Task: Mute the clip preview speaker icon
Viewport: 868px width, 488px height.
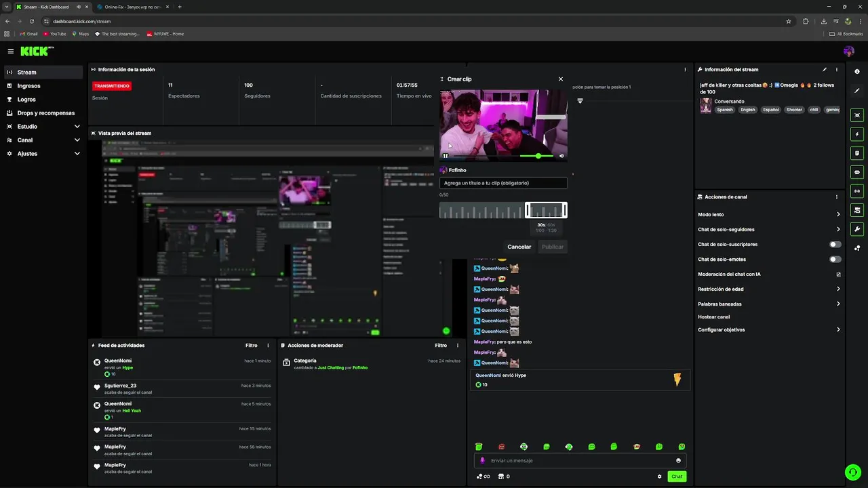Action: click(x=561, y=156)
